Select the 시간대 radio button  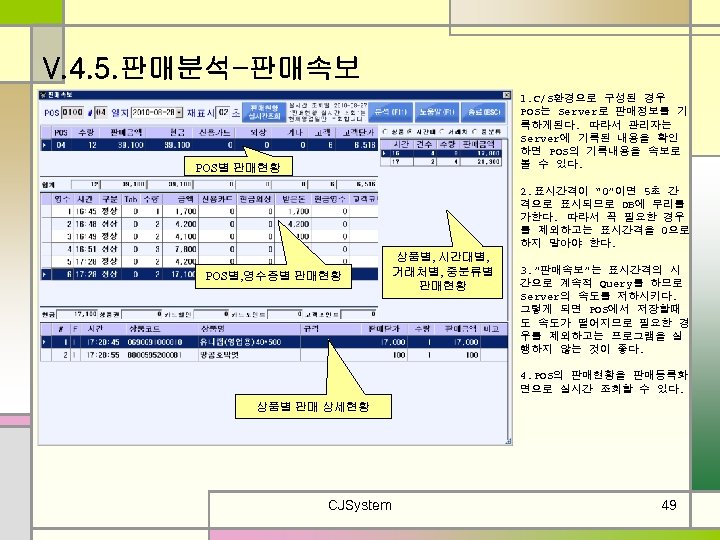409,132
